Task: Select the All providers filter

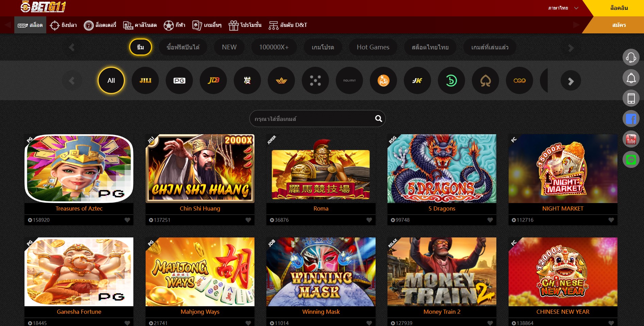Action: click(111, 81)
